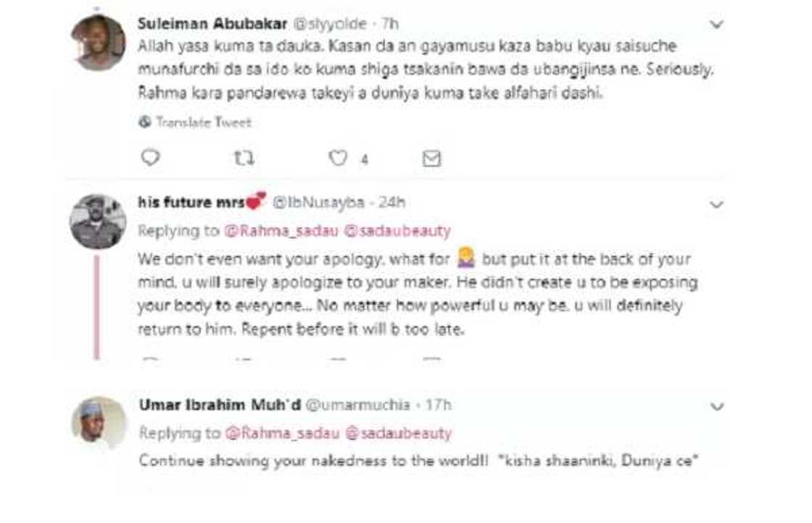Open the dropdown chevron on Umar Ibrahim's tweet

tap(717, 406)
